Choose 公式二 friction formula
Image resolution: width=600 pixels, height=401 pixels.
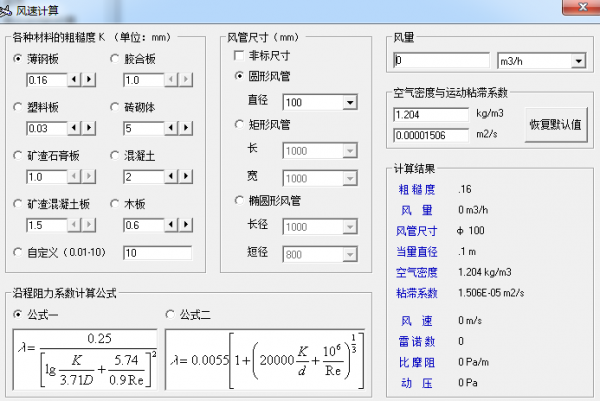click(x=170, y=315)
